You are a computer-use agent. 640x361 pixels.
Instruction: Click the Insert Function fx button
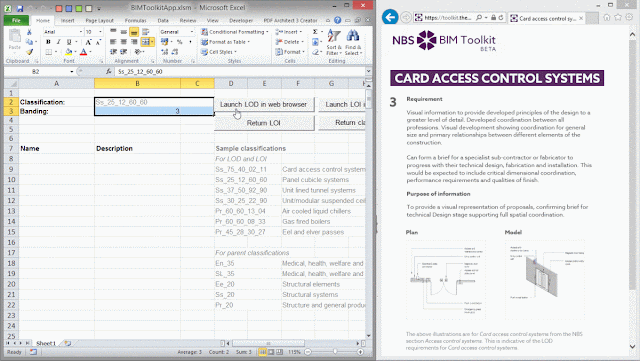[x=109, y=71]
